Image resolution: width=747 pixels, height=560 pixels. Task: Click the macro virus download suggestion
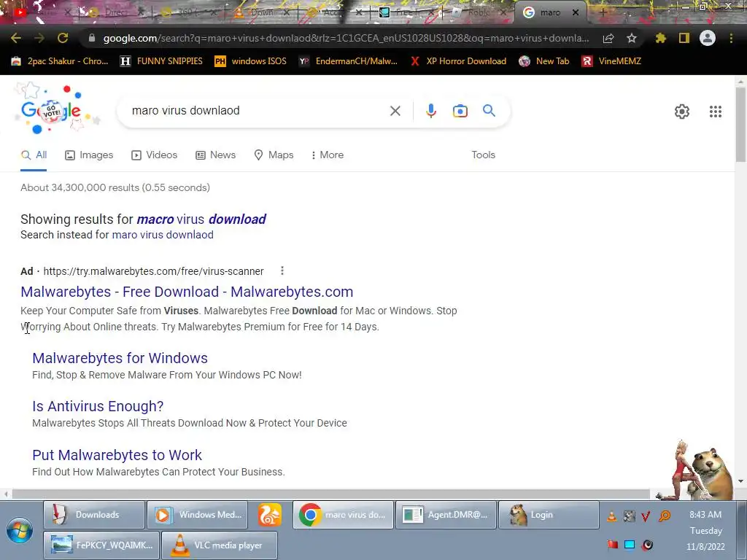point(201,219)
